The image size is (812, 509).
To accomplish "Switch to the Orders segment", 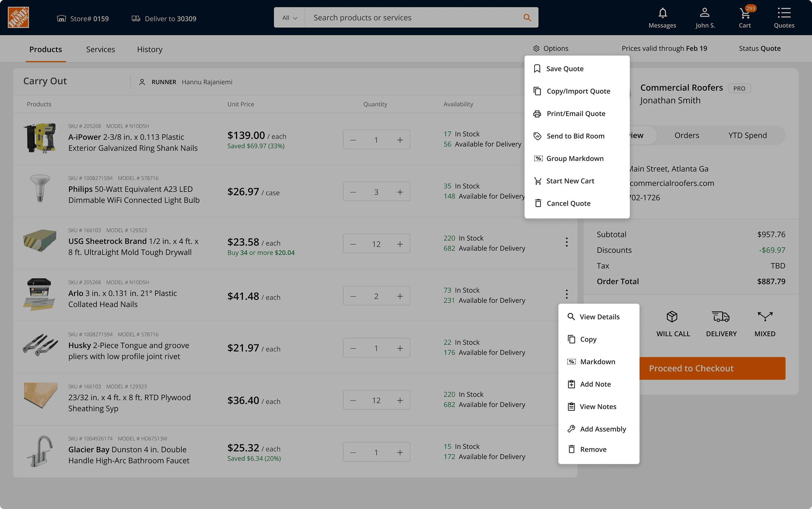I will point(687,135).
